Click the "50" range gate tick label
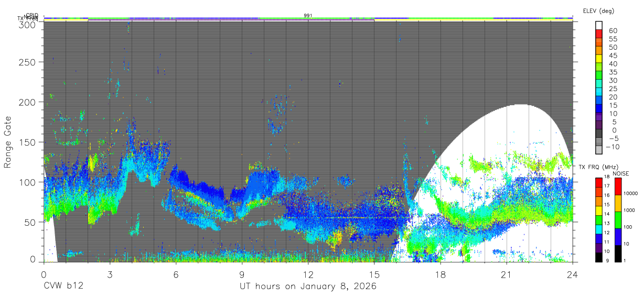 click(x=30, y=222)
